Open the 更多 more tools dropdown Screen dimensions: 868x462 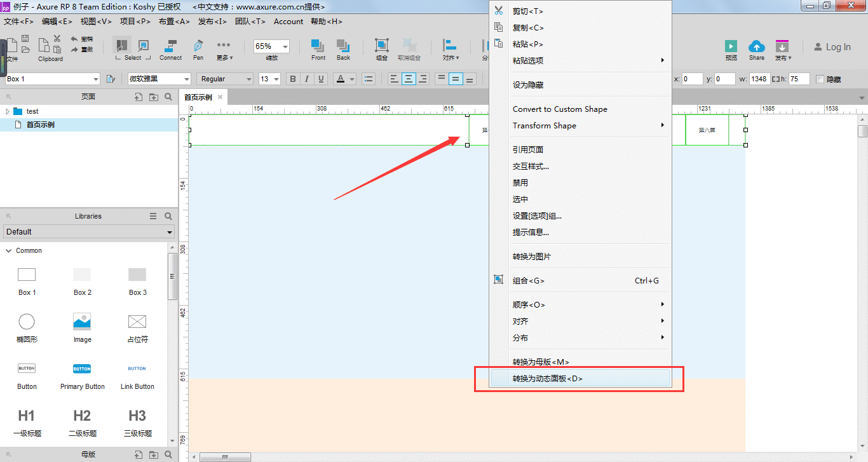tap(224, 50)
